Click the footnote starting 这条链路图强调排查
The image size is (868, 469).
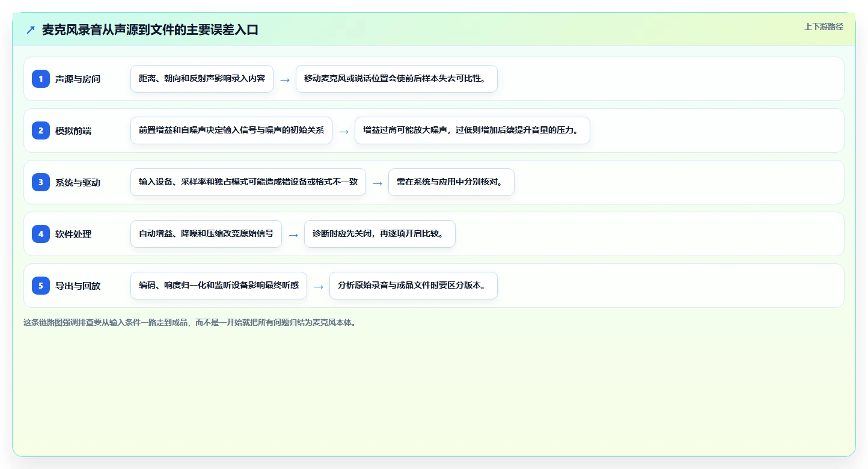click(191, 322)
